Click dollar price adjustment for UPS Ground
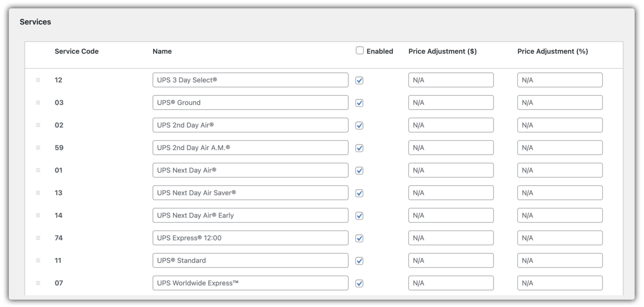This screenshot has width=644, height=307. [x=451, y=102]
